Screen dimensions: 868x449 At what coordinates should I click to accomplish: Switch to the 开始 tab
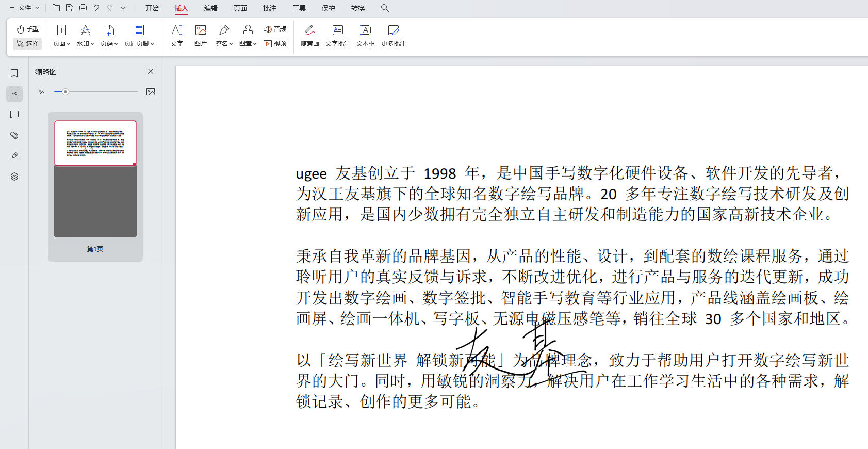click(152, 8)
